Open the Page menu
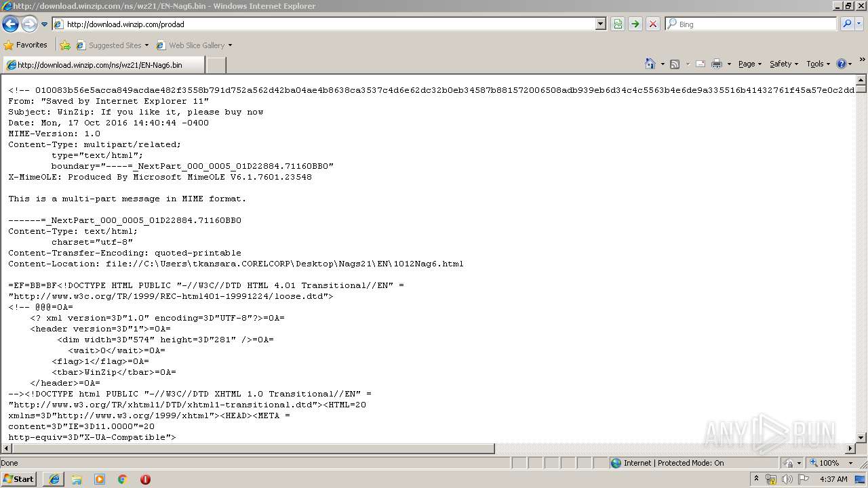Viewport: 868px width, 488px height. pos(749,64)
